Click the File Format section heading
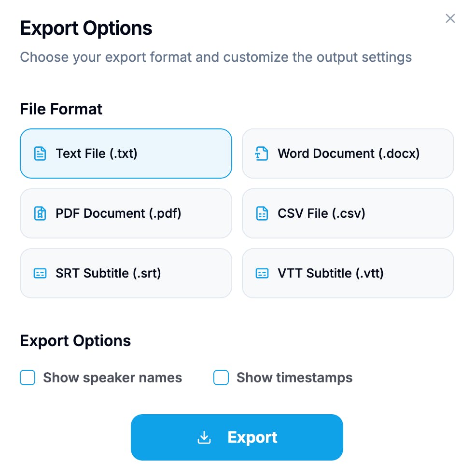Image resolution: width=475 pixels, height=476 pixels. pyautogui.click(x=61, y=109)
